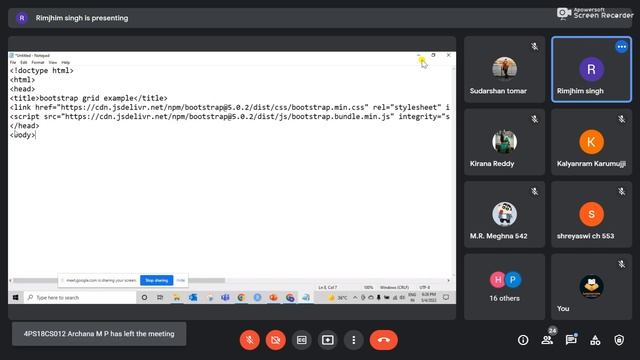Click the </head> line in Notepad
The width and height of the screenshot is (640, 360).
[24, 126]
